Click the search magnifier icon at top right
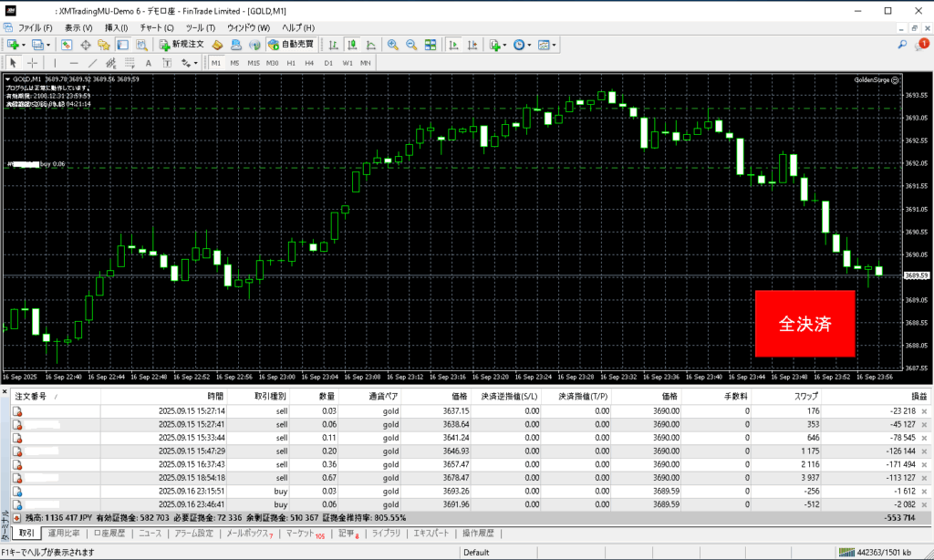 (902, 44)
